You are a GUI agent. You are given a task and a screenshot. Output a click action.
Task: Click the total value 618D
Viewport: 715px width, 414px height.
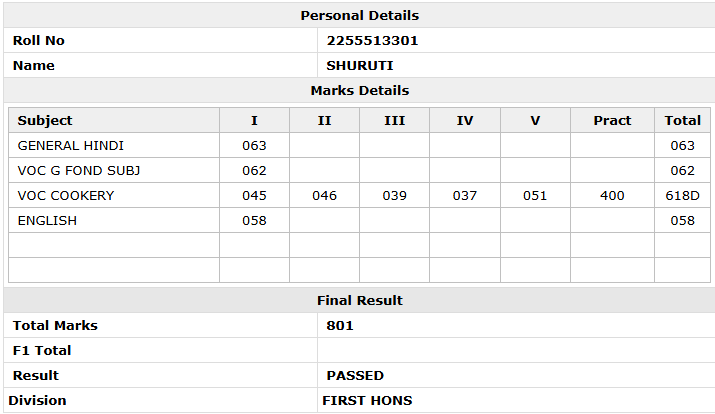click(x=682, y=196)
